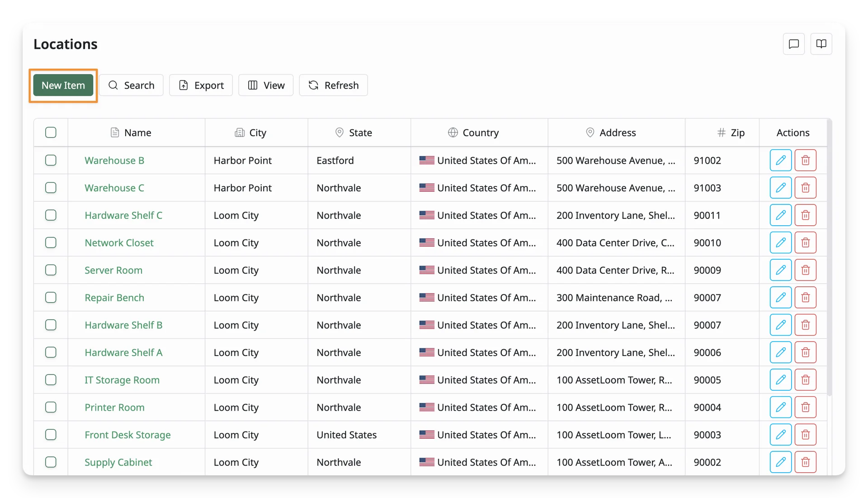This screenshot has height=498, width=868.
Task: Open the Supply Cabinet link
Action: (118, 462)
